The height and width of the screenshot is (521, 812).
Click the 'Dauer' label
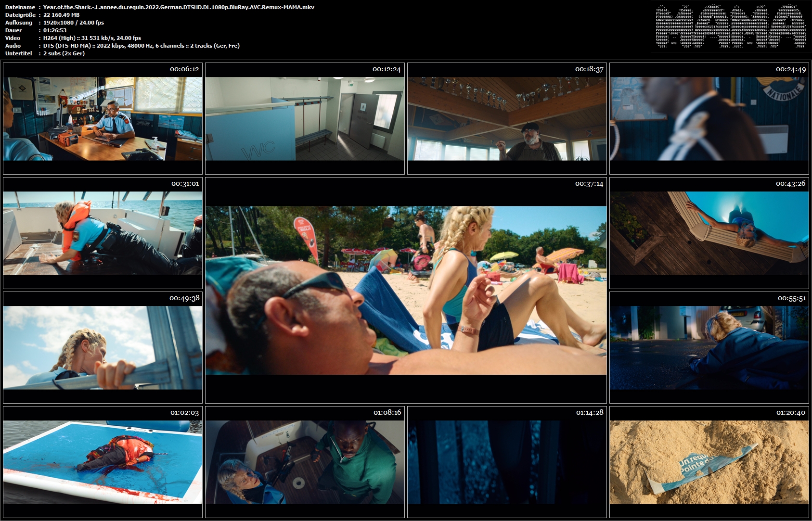pos(13,30)
